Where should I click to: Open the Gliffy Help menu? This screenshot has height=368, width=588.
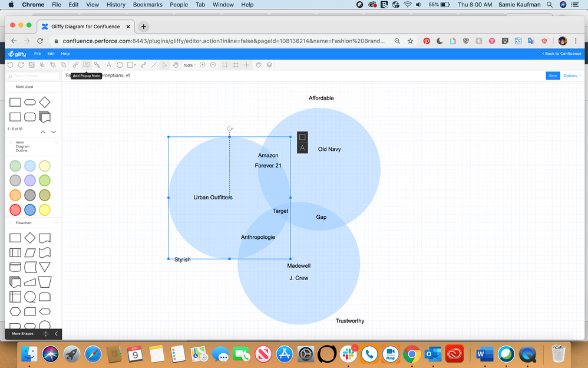[65, 54]
